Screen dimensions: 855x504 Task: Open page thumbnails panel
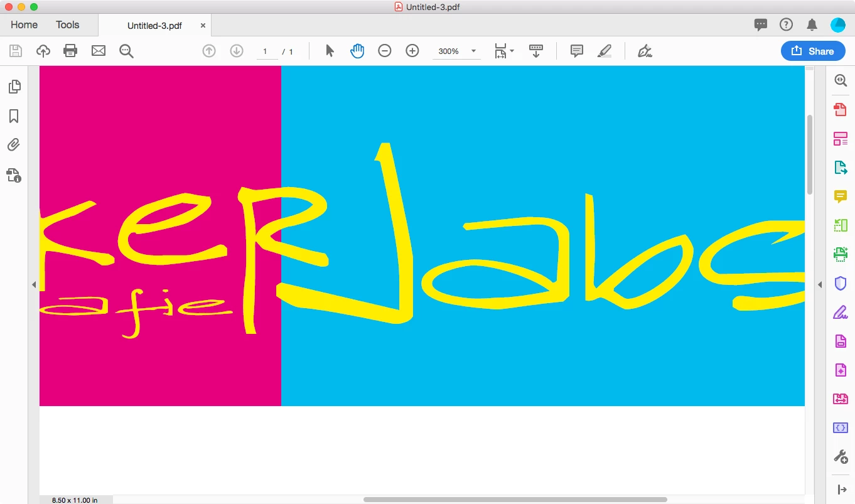point(14,87)
